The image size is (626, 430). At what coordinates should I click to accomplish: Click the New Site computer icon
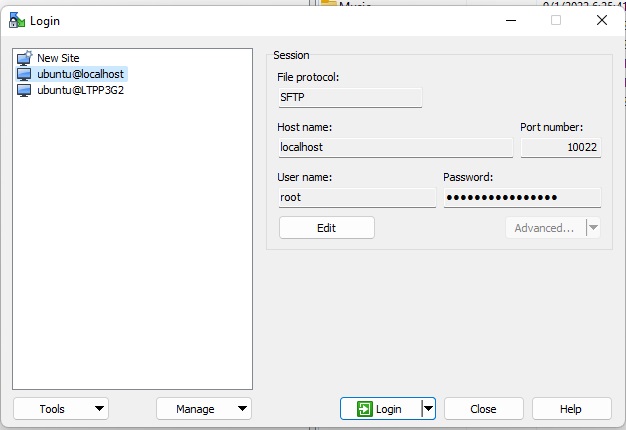pos(24,58)
